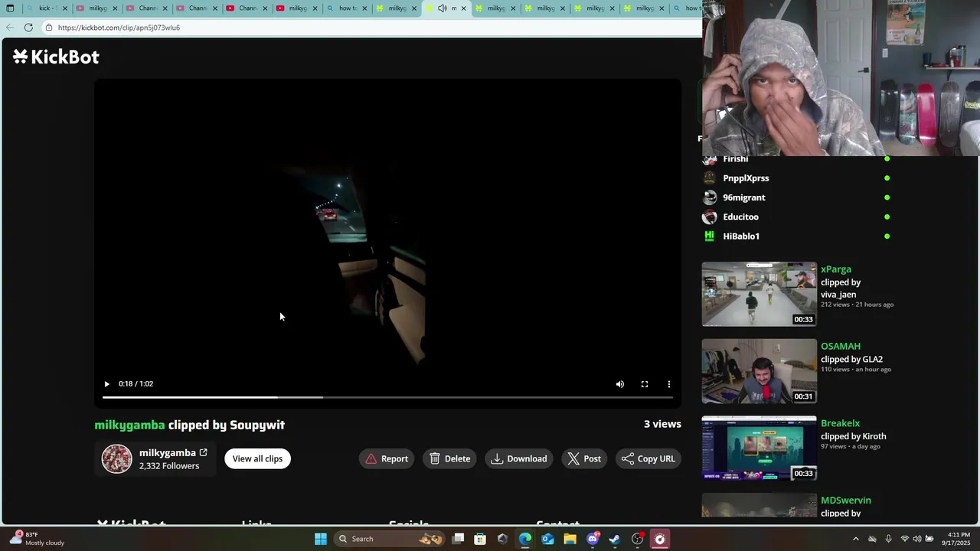
Task: Open the Breakelx clip thumbnail
Action: pos(759,448)
